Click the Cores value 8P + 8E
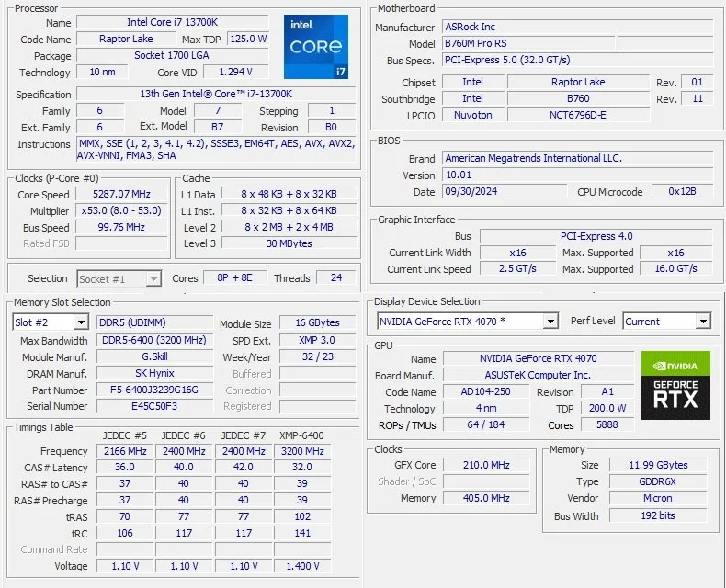The height and width of the screenshot is (588, 726). pos(235,277)
